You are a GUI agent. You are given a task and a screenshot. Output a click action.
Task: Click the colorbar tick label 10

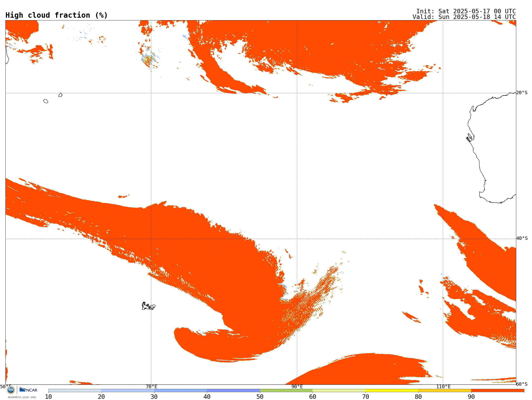tap(49, 397)
